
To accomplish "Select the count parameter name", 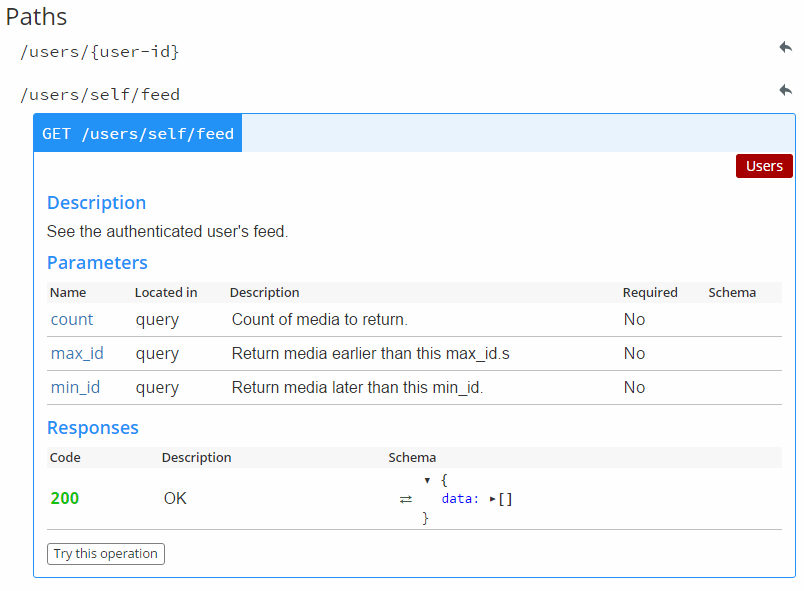I will tap(72, 319).
